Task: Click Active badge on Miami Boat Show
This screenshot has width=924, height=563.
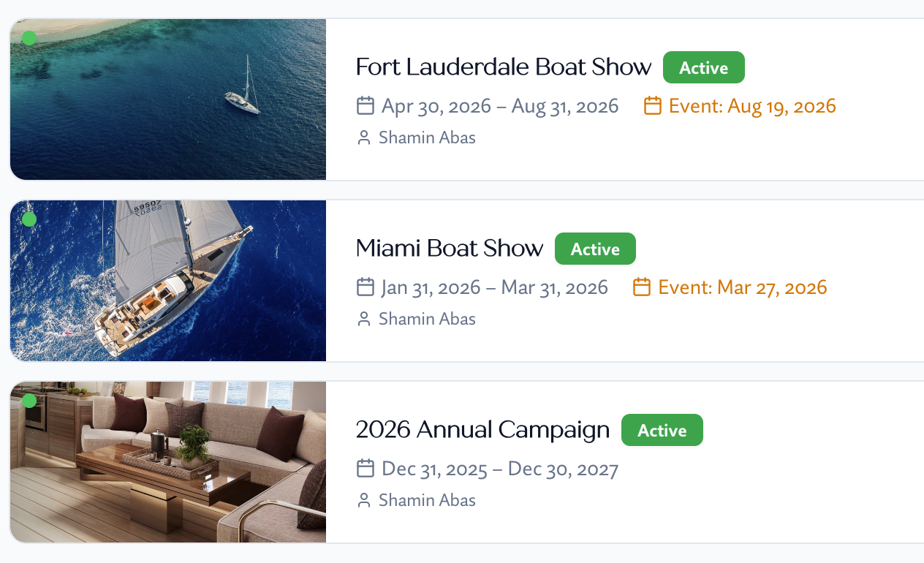Action: [595, 249]
